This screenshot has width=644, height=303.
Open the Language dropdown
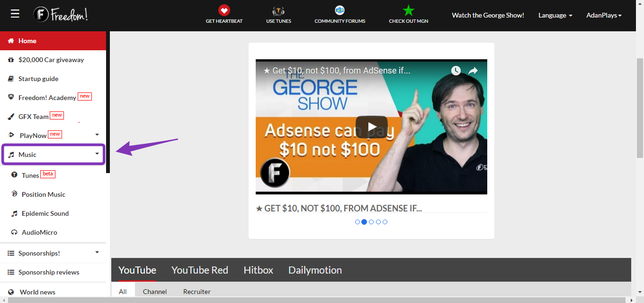[555, 15]
